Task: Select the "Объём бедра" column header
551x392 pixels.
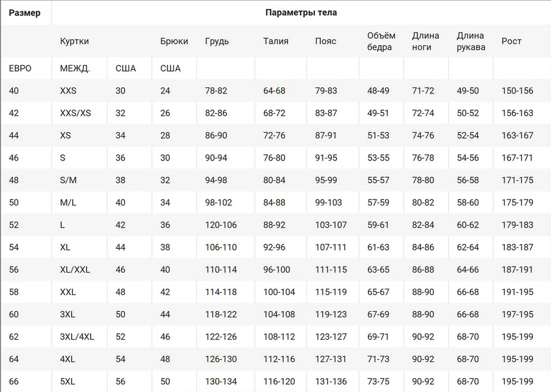Action: (381, 41)
